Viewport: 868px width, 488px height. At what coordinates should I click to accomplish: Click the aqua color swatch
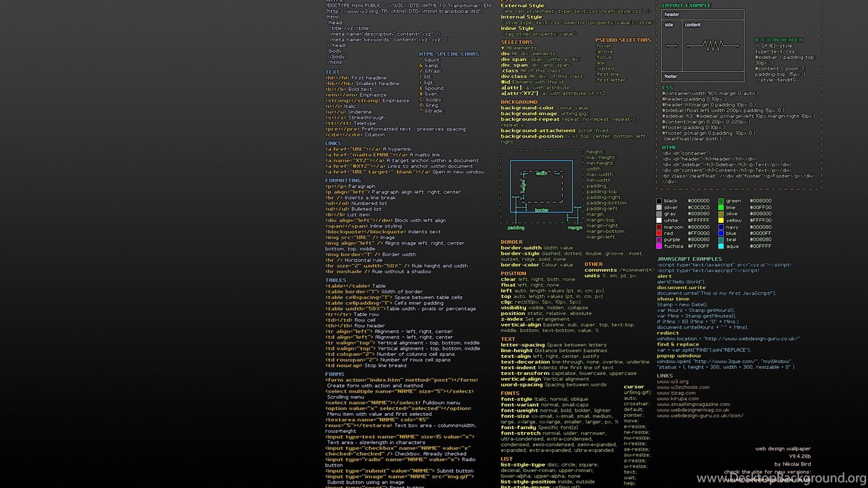(721, 246)
